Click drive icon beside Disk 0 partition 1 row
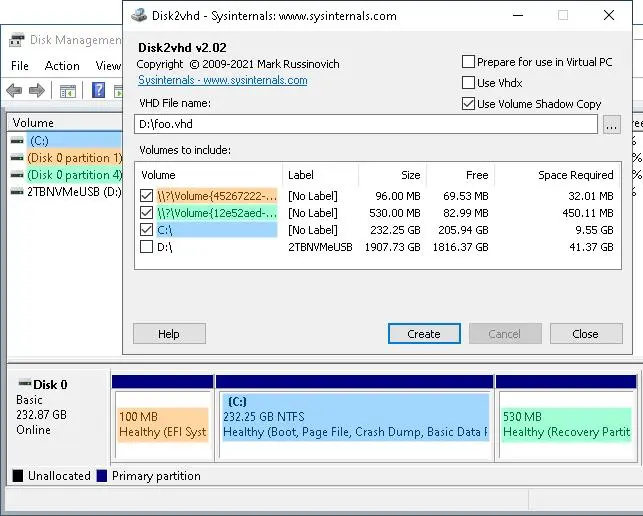The image size is (643, 516). (x=17, y=158)
